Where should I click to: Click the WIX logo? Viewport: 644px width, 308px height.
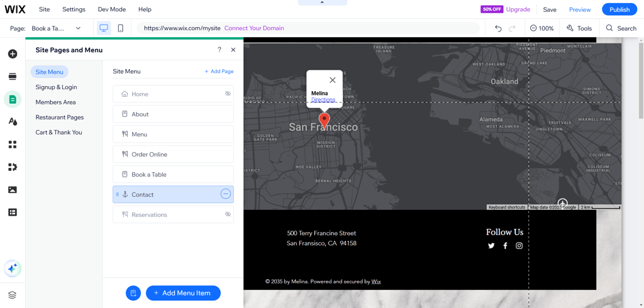(15, 9)
